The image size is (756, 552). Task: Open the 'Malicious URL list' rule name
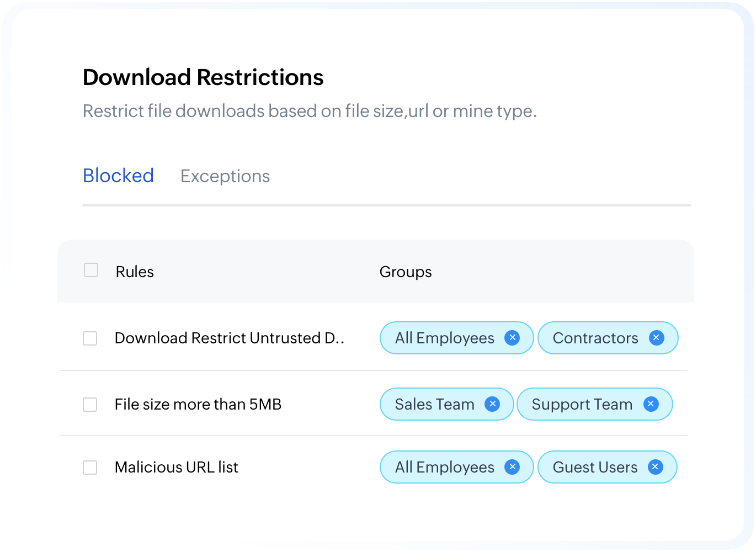[177, 467]
